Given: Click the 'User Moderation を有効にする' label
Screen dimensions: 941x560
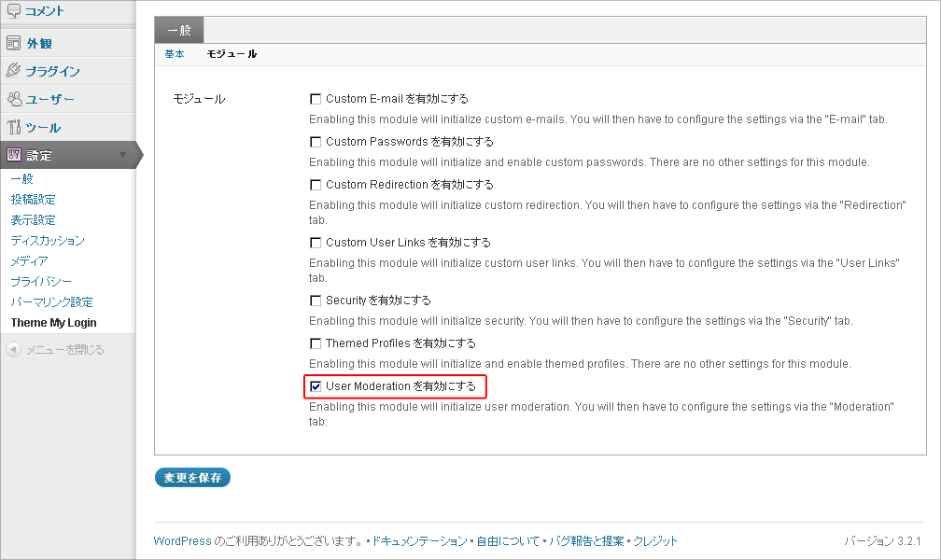Looking at the screenshot, I should 400,386.
